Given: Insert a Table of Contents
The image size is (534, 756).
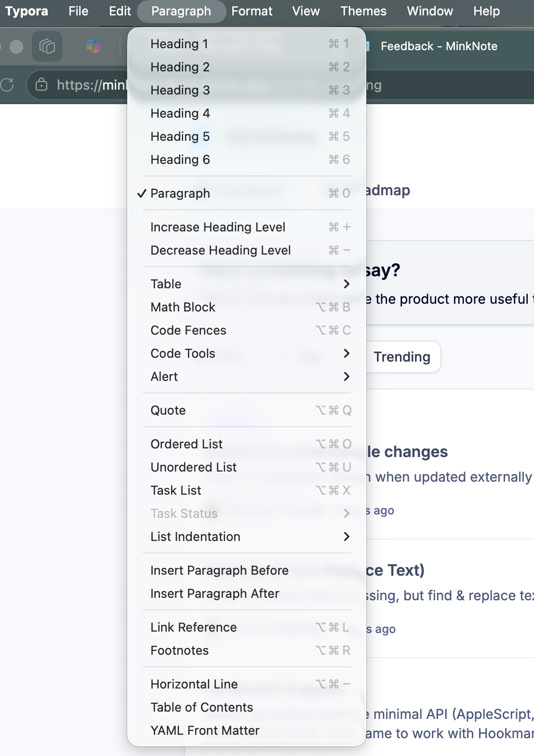Looking at the screenshot, I should click(x=247, y=707).
